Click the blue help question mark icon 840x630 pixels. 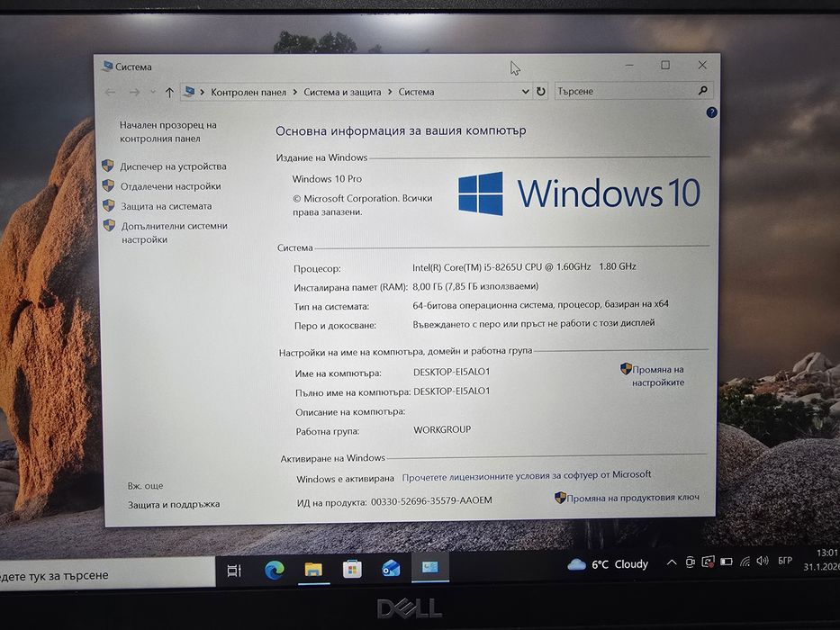point(711,112)
